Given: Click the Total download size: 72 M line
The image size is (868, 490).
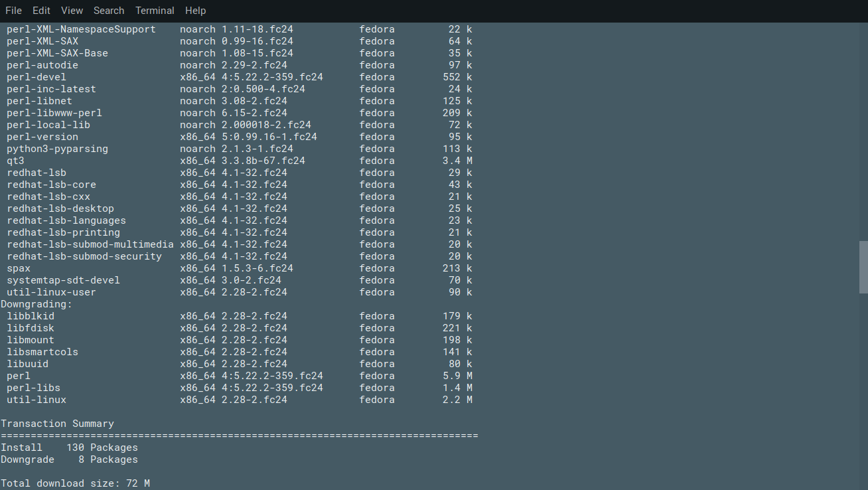Looking at the screenshot, I should coord(75,483).
